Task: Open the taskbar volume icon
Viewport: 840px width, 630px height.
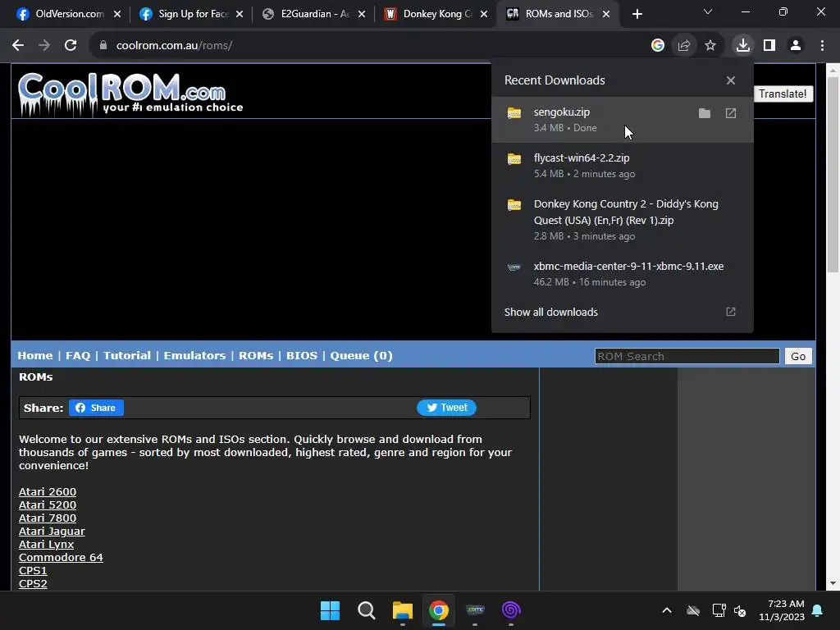Action: tap(740, 610)
